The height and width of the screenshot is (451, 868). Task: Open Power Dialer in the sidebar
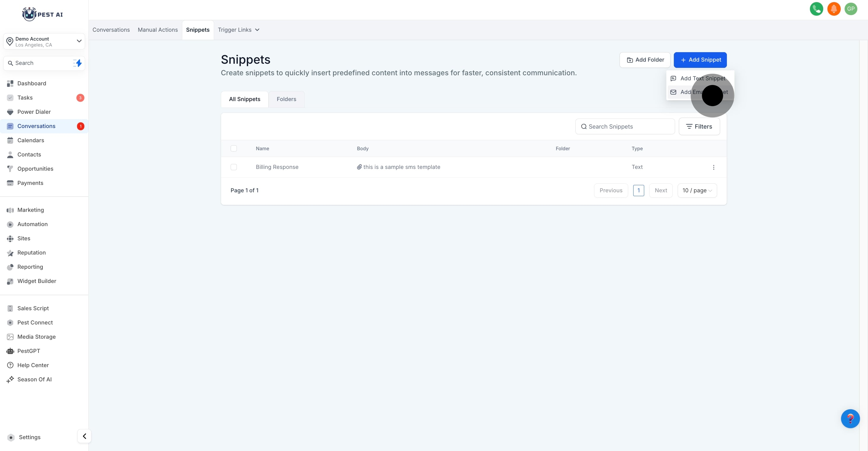click(x=34, y=112)
